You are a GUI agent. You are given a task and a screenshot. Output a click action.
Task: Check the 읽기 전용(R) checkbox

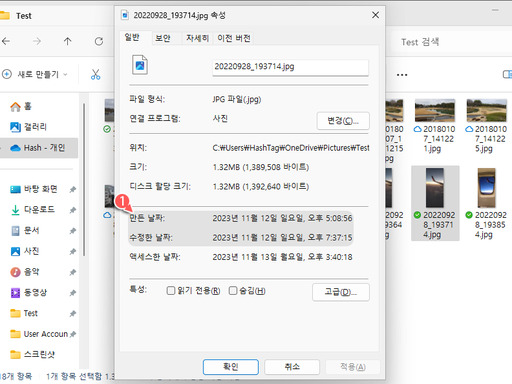(171, 291)
